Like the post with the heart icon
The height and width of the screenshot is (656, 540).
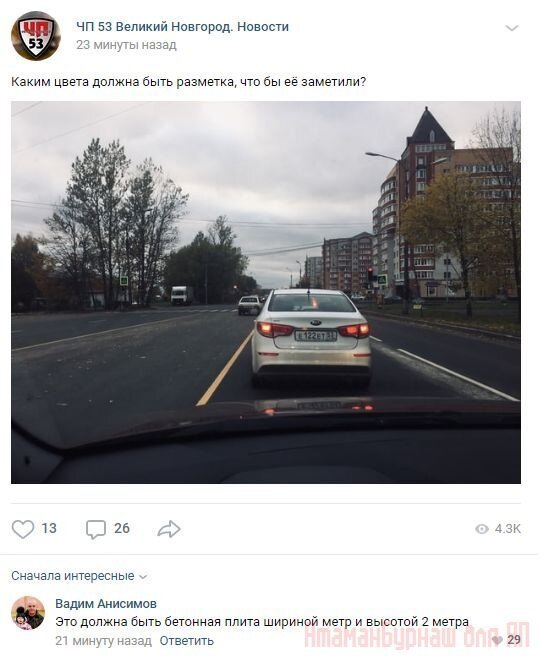(23, 529)
